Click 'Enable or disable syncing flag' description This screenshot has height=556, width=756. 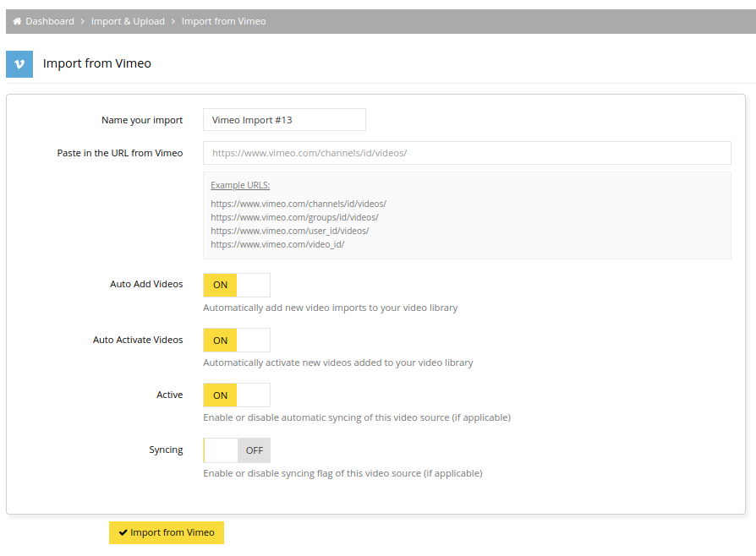[342, 473]
